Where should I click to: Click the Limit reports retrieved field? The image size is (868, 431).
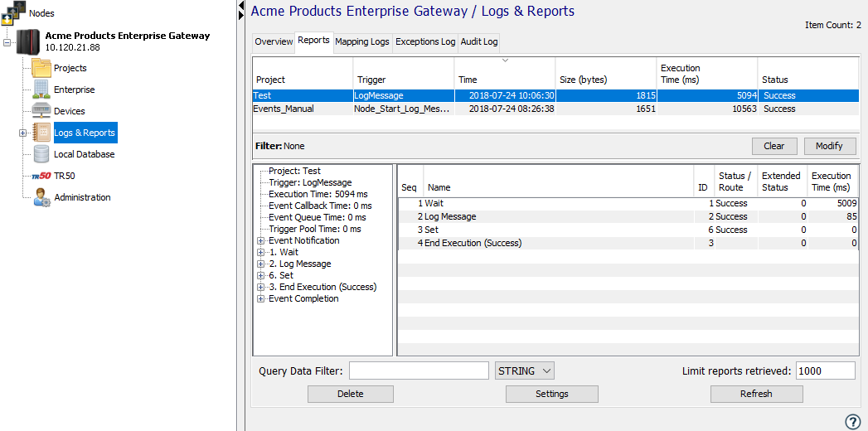pos(826,370)
